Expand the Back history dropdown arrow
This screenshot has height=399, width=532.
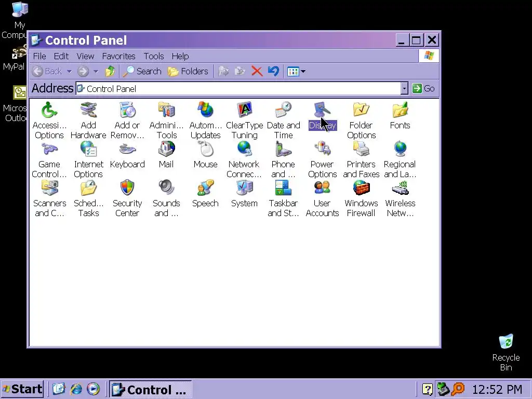tap(69, 71)
